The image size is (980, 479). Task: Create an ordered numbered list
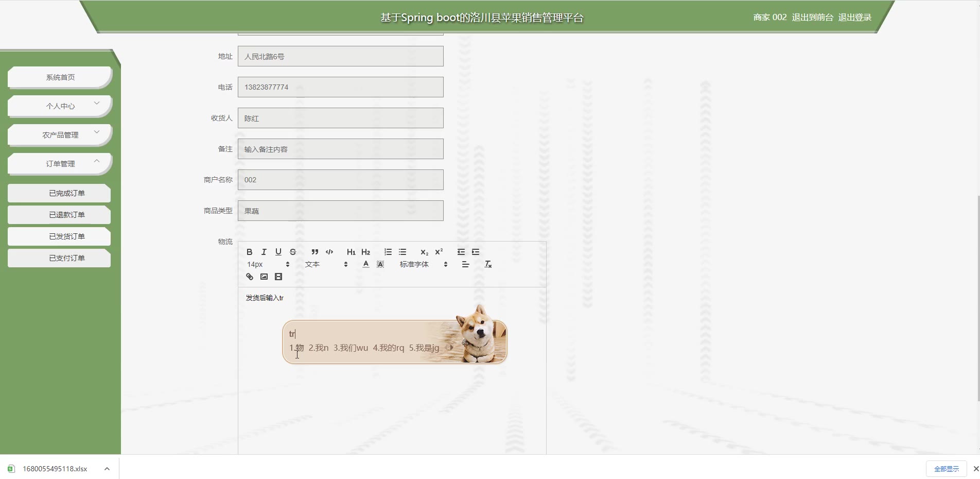[x=388, y=252]
